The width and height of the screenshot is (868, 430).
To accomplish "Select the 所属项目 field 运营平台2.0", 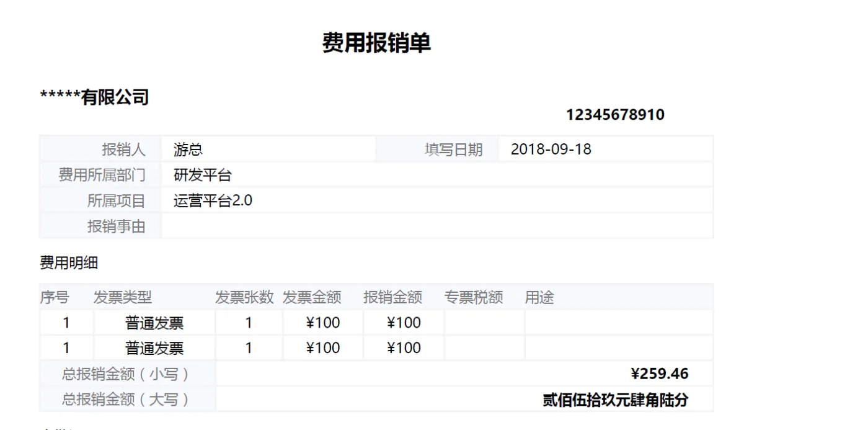I will pyautogui.click(x=436, y=201).
